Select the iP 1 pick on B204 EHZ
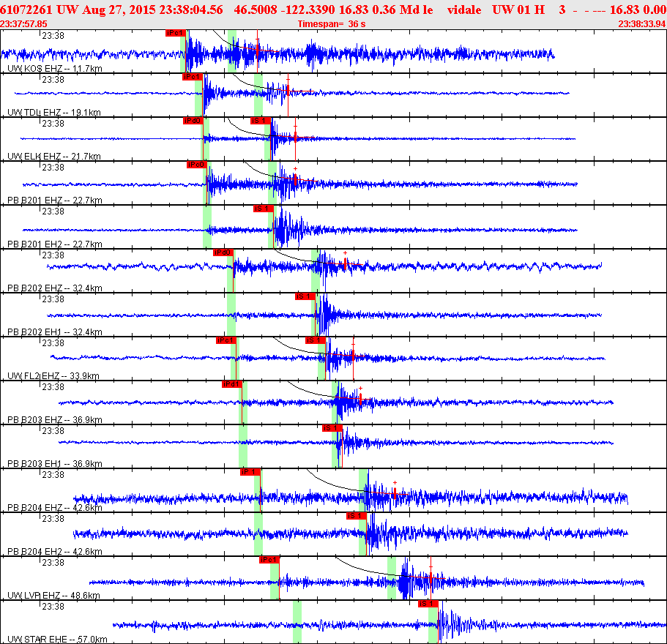This screenshot has width=667, height=644. [x=250, y=472]
